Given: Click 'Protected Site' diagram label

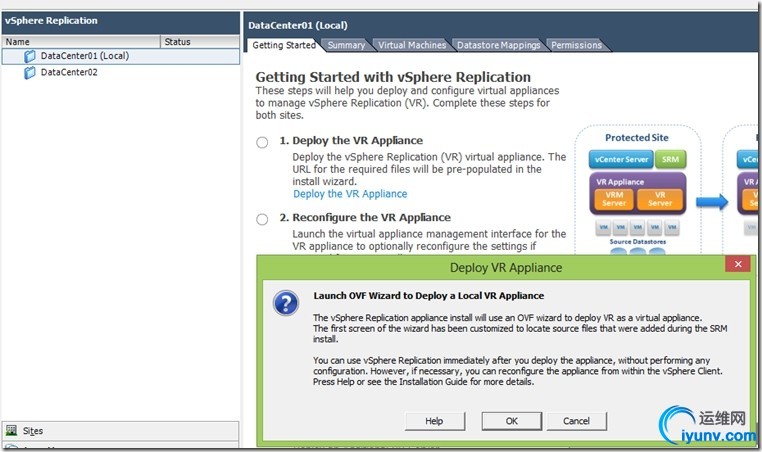Looking at the screenshot, I should click(637, 138).
